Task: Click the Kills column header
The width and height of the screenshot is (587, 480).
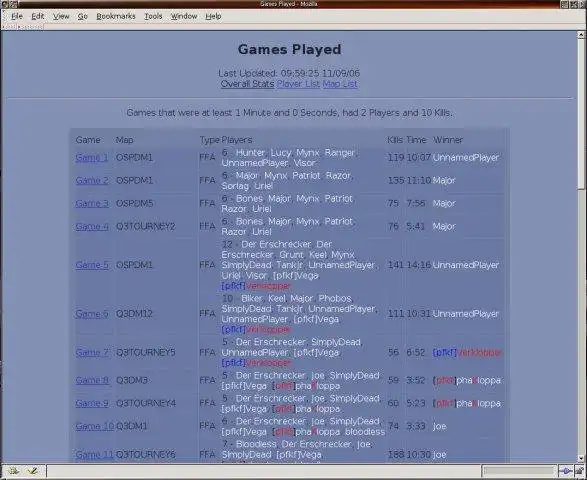Action: pos(395,140)
